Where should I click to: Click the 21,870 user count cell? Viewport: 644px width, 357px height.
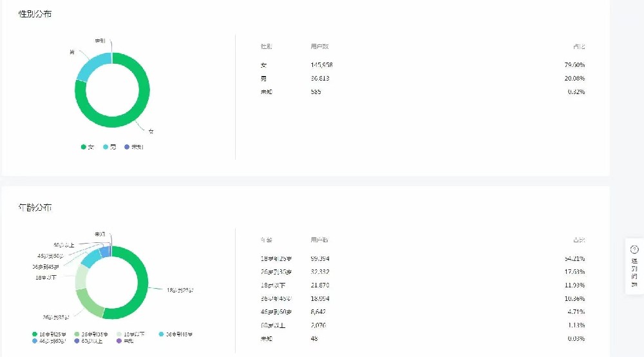coord(320,285)
